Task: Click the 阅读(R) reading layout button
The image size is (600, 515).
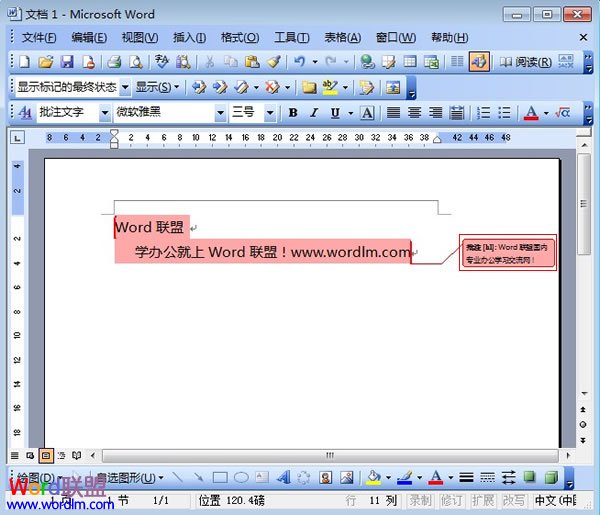Action: click(x=525, y=62)
